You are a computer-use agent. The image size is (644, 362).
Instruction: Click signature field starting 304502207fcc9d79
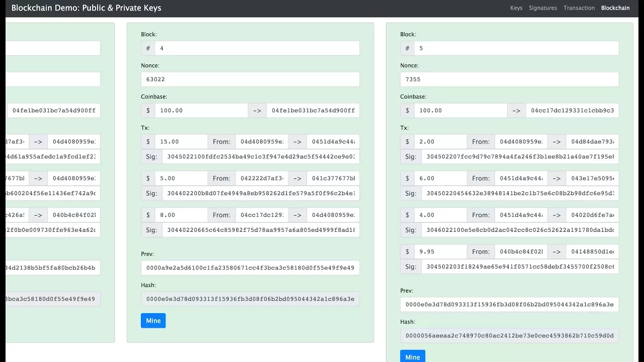click(x=520, y=157)
